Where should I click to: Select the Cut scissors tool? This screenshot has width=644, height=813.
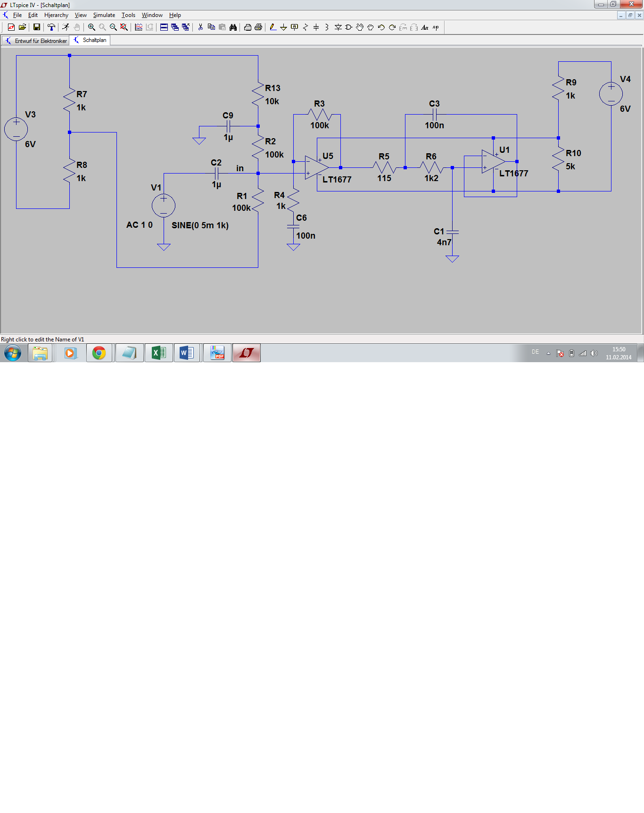(200, 27)
